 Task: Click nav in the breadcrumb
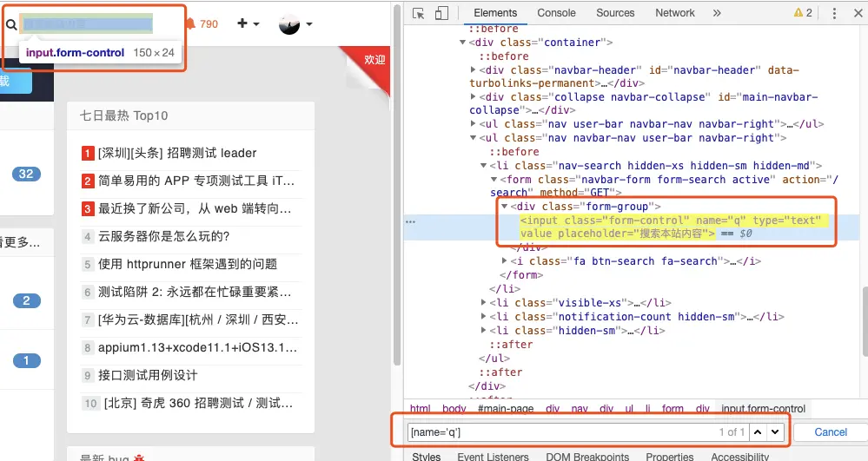(x=580, y=409)
